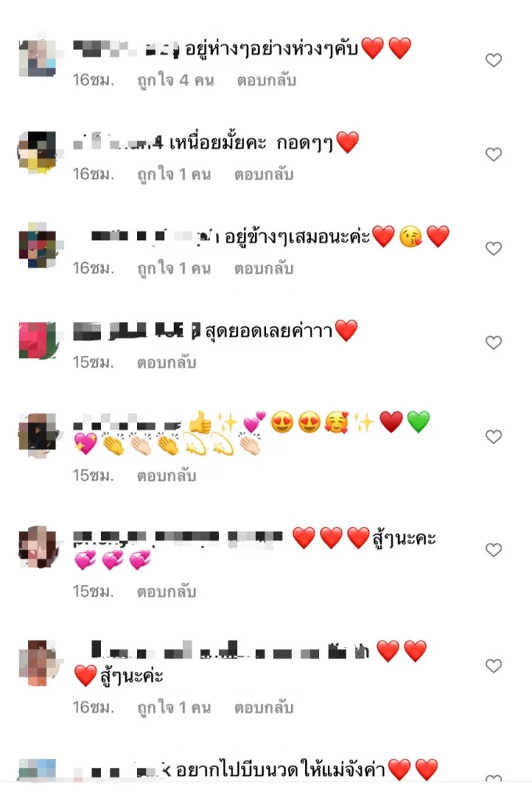Tap heart icon beside 'สู้ๆนะคะ' 15ชม. comment
The image size is (532, 801).
[493, 550]
